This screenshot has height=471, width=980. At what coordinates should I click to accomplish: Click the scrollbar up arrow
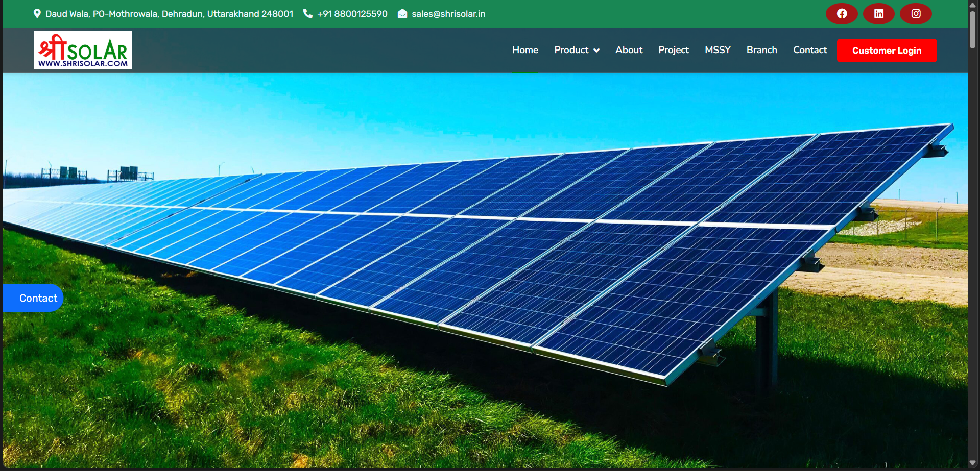pyautogui.click(x=973, y=5)
